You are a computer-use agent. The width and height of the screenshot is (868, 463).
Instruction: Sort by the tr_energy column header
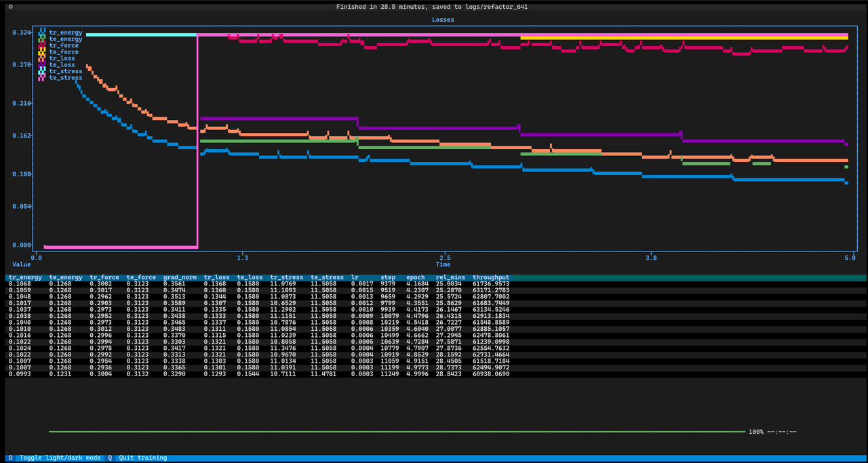click(25, 277)
